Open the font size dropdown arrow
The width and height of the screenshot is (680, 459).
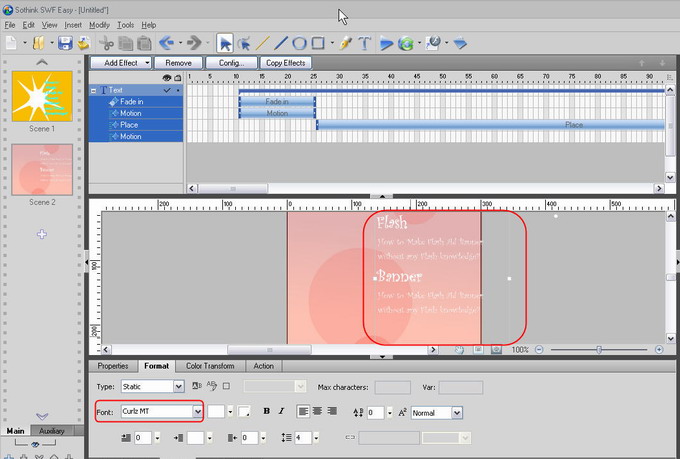pyautogui.click(x=230, y=412)
